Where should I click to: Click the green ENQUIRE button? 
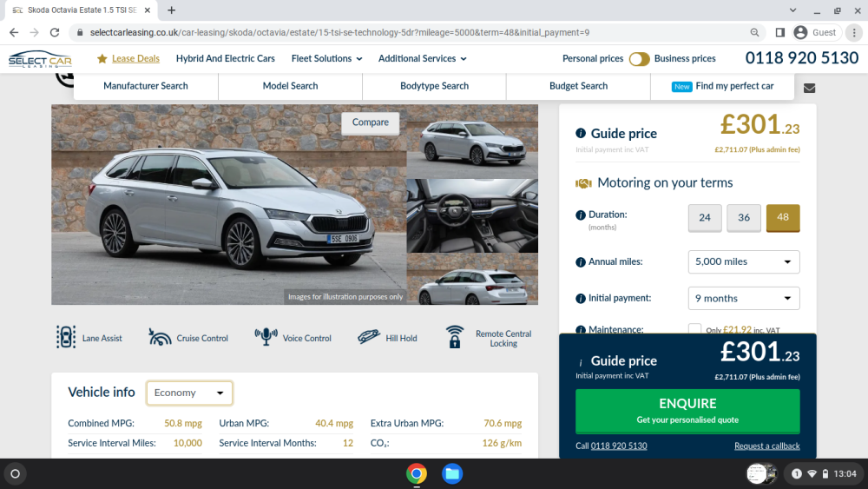[x=687, y=411]
